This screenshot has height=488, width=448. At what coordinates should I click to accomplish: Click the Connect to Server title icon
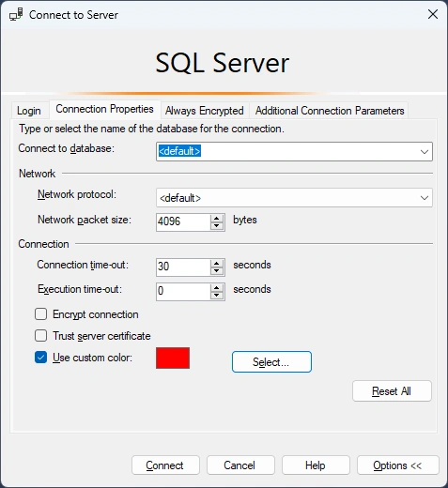(x=16, y=15)
